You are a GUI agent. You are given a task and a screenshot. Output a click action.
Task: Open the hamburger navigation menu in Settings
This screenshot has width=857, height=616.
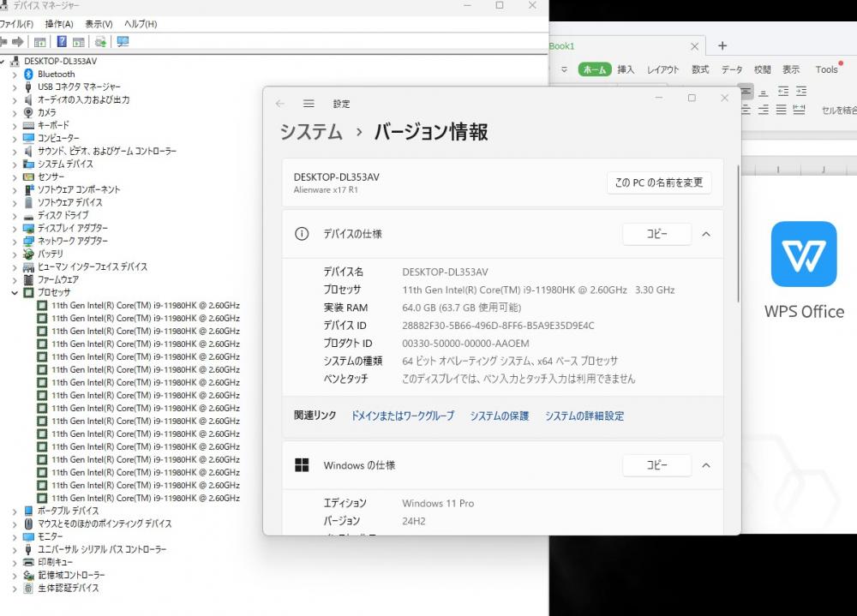pos(309,104)
